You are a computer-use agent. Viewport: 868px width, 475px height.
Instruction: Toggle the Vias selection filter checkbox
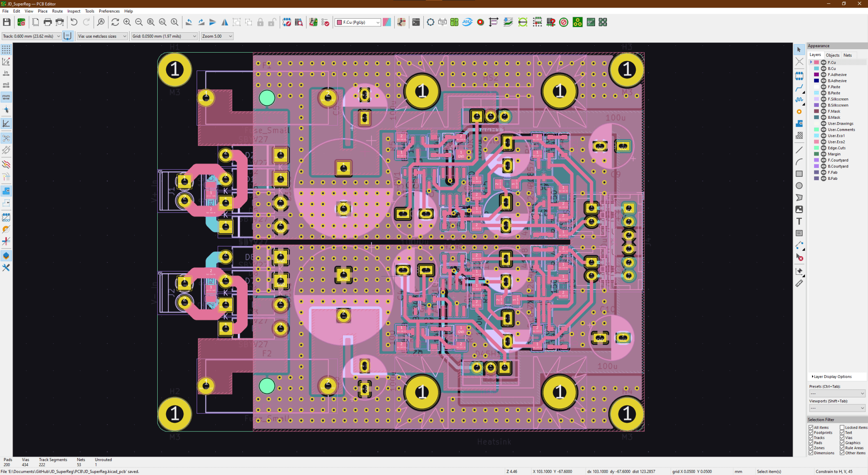842,438
